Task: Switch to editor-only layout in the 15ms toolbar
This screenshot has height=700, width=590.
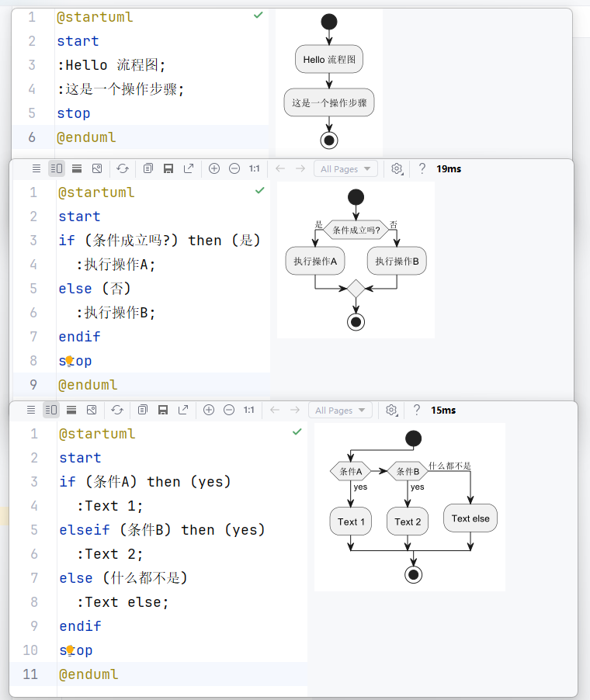Action: 31,410
